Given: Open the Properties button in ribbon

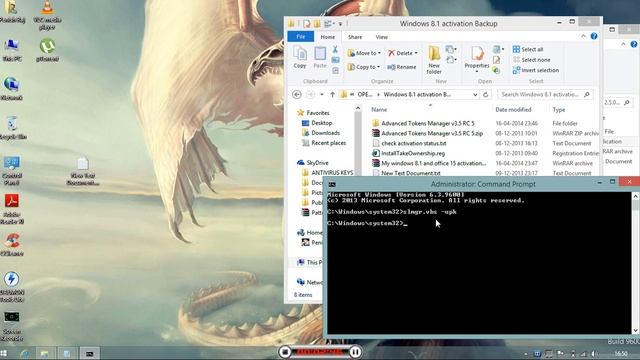Looking at the screenshot, I should click(x=477, y=58).
